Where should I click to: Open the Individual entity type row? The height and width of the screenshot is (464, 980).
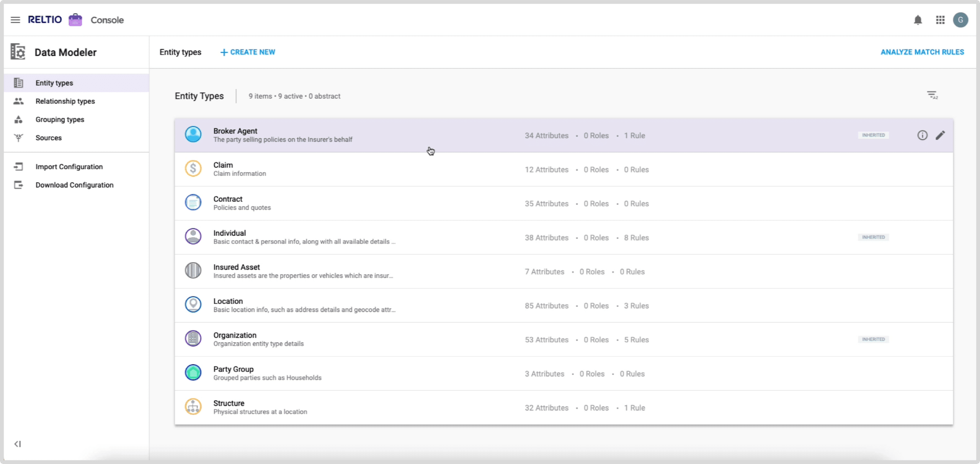pyautogui.click(x=230, y=233)
